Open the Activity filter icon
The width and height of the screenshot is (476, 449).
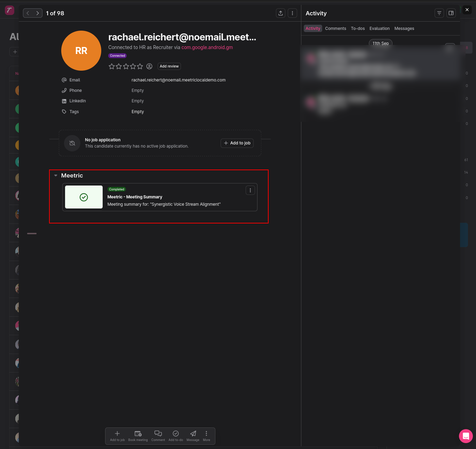point(439,13)
